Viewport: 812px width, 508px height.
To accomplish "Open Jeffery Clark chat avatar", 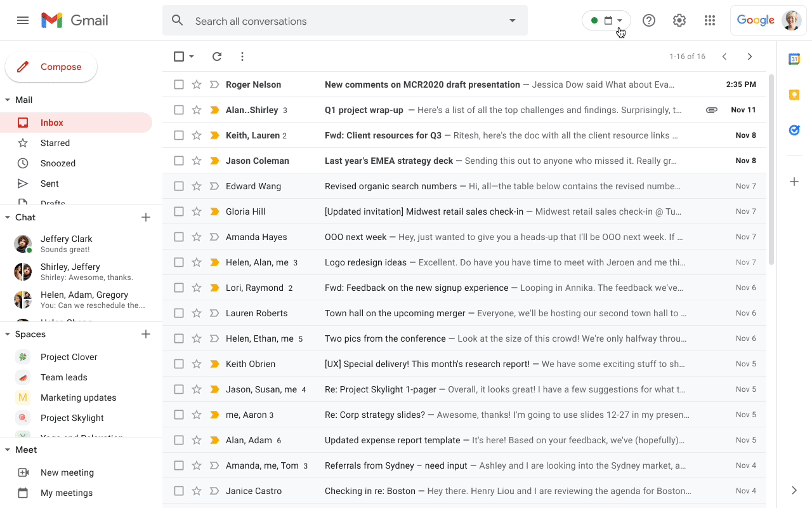I will 23,244.
